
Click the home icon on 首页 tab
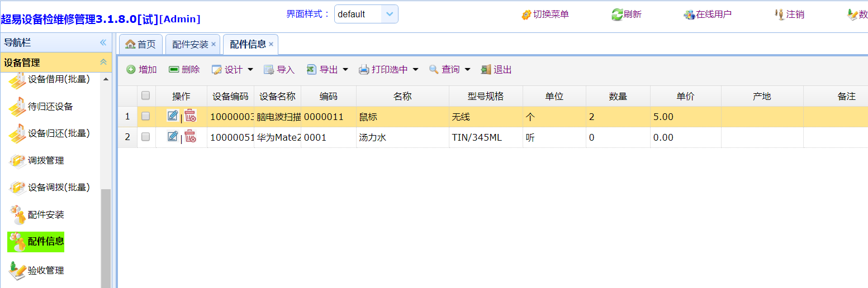coord(130,44)
